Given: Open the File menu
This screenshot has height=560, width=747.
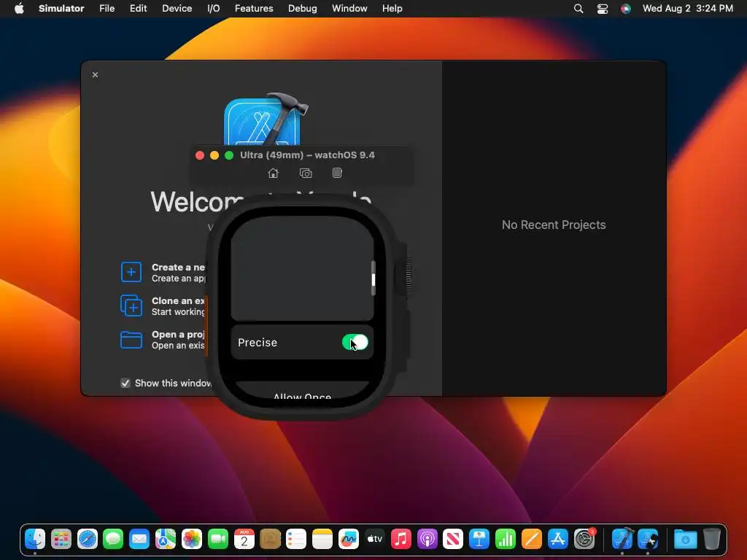Looking at the screenshot, I should 107,9.
